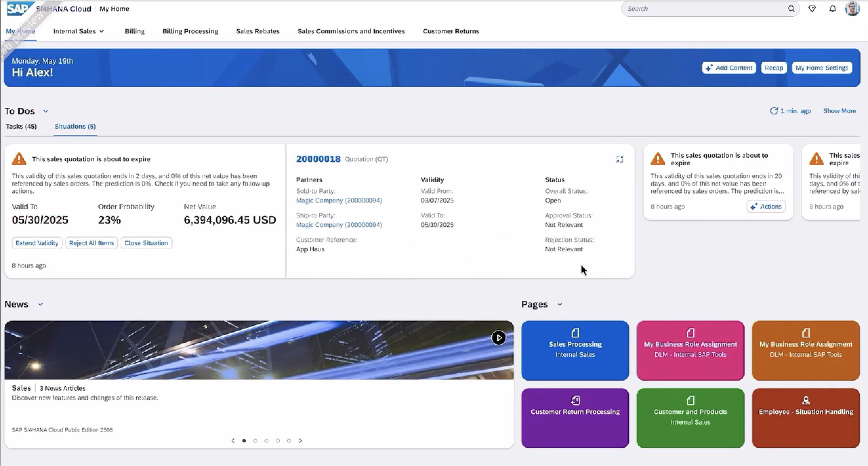The image size is (868, 466).
Task: Click Close Situation button
Action: pyautogui.click(x=146, y=243)
